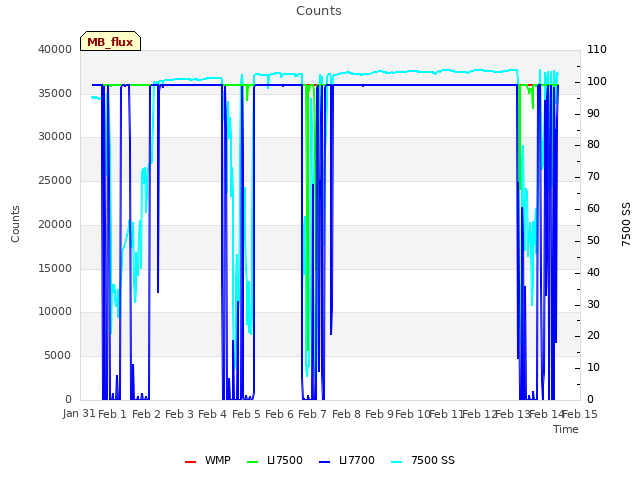
Task: Click the 10 tick on right axis
Action: 593,368
